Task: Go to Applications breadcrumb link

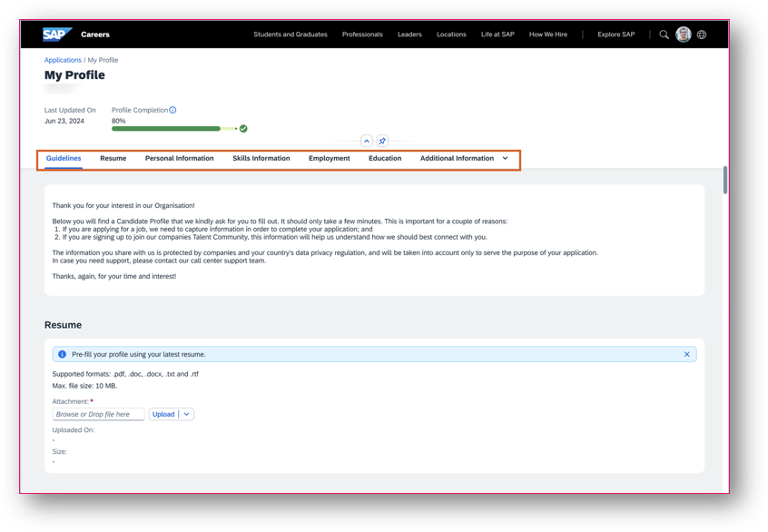Action: [x=63, y=60]
